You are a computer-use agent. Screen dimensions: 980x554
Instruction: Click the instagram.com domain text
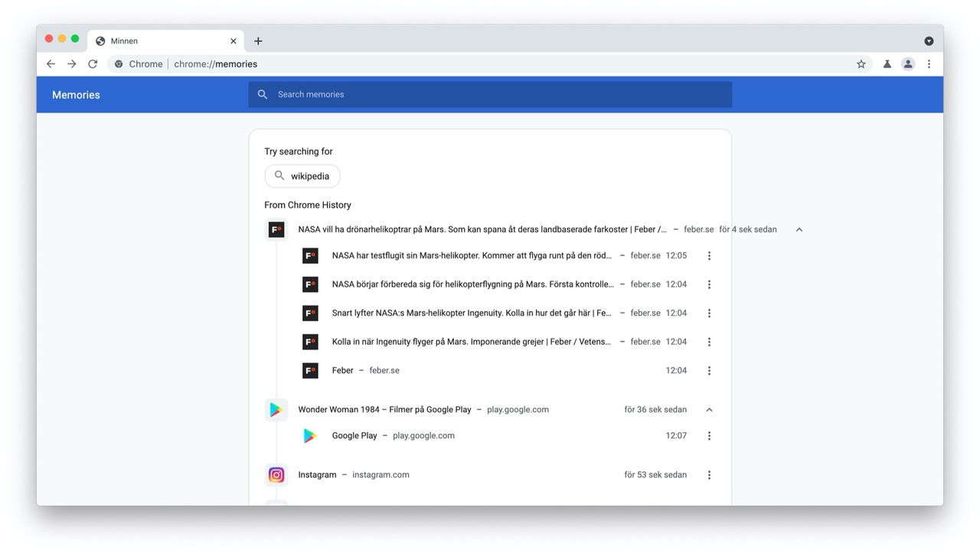pyautogui.click(x=381, y=475)
